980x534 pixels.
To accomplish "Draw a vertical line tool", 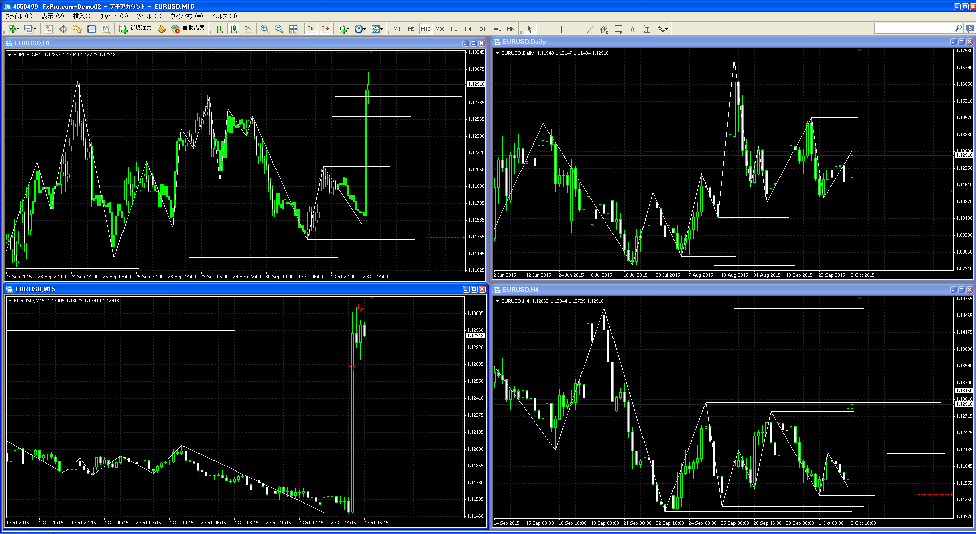I will (561, 29).
